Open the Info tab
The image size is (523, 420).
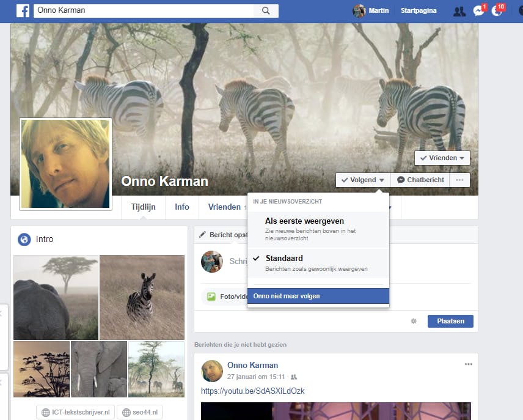pyautogui.click(x=182, y=207)
